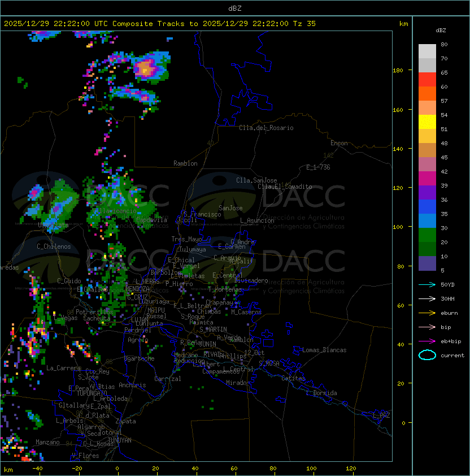The width and height of the screenshot is (470, 476).
Task: Click the Catitas label on map
Action: click(x=293, y=378)
